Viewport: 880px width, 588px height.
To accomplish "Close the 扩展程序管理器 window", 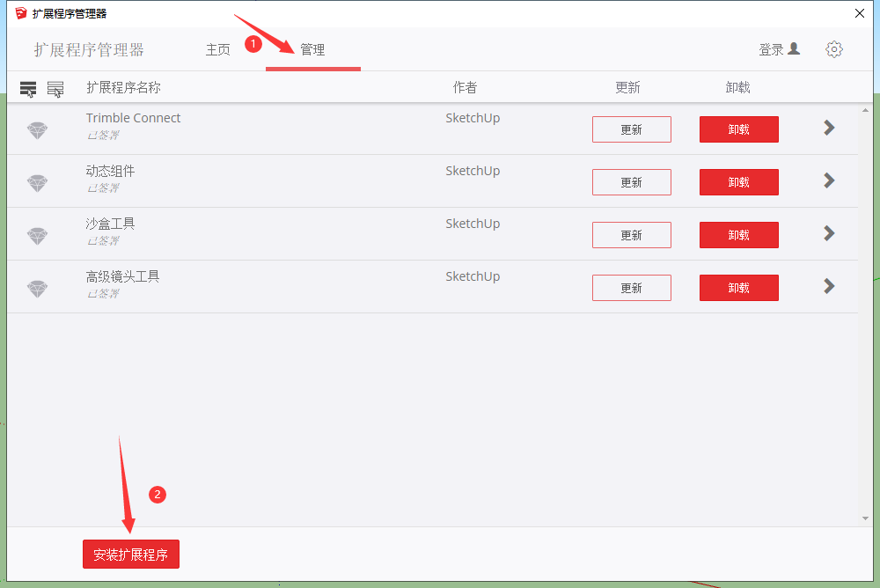I will 859,13.
